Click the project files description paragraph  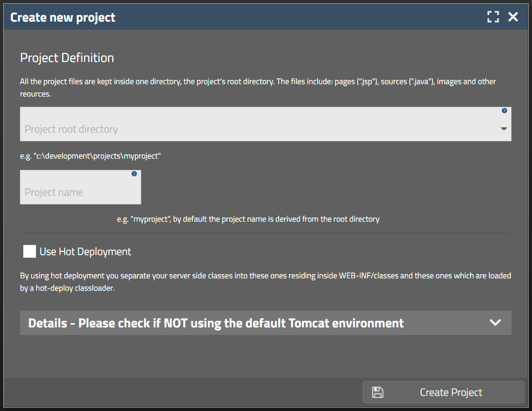click(258, 87)
